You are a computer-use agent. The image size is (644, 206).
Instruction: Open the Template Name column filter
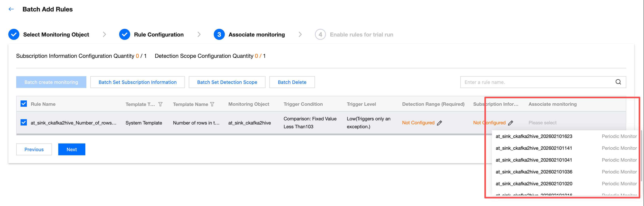(212, 104)
